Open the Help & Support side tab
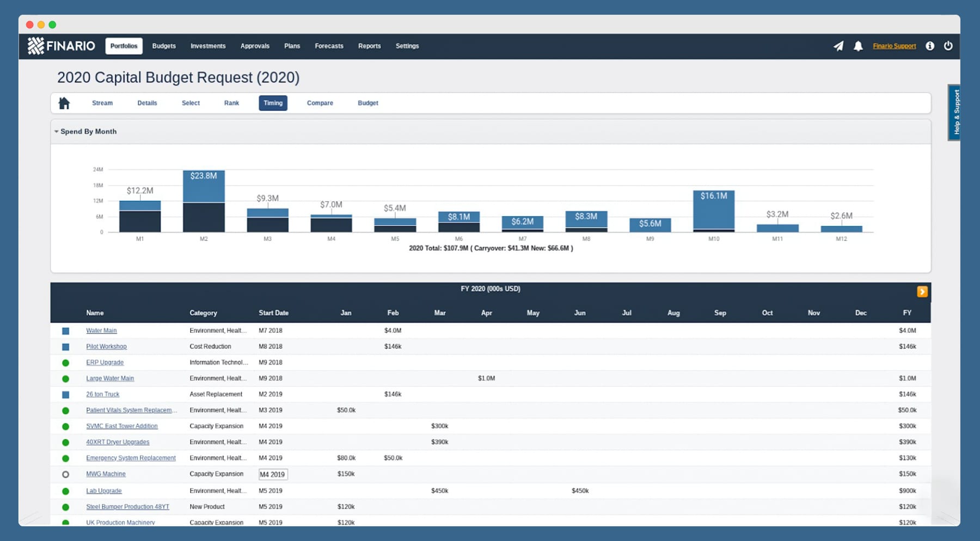Viewport: 980px width, 541px height. click(x=954, y=113)
